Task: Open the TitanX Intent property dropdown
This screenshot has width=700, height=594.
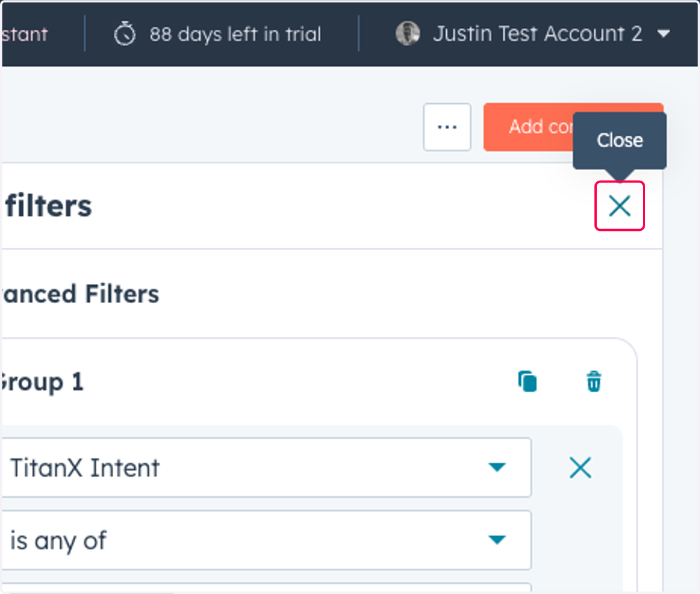Action: coord(267,468)
